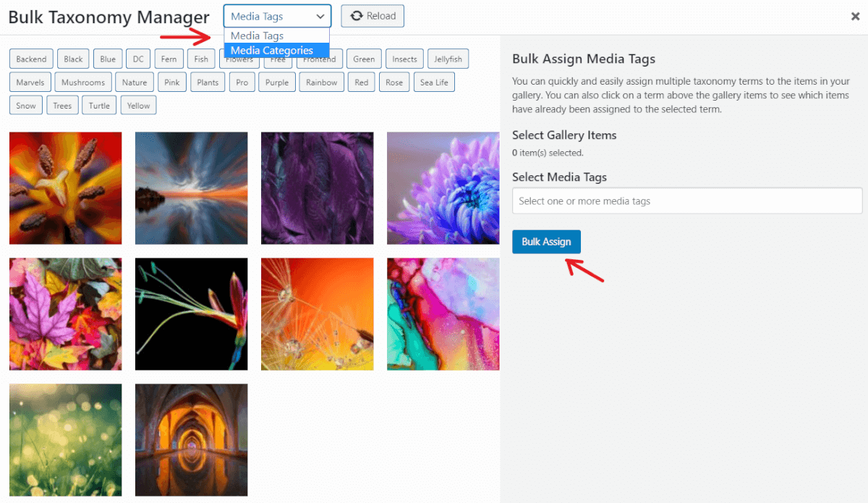The width and height of the screenshot is (868, 503).
Task: Filter by the Mushrooms tag
Action: (x=83, y=83)
